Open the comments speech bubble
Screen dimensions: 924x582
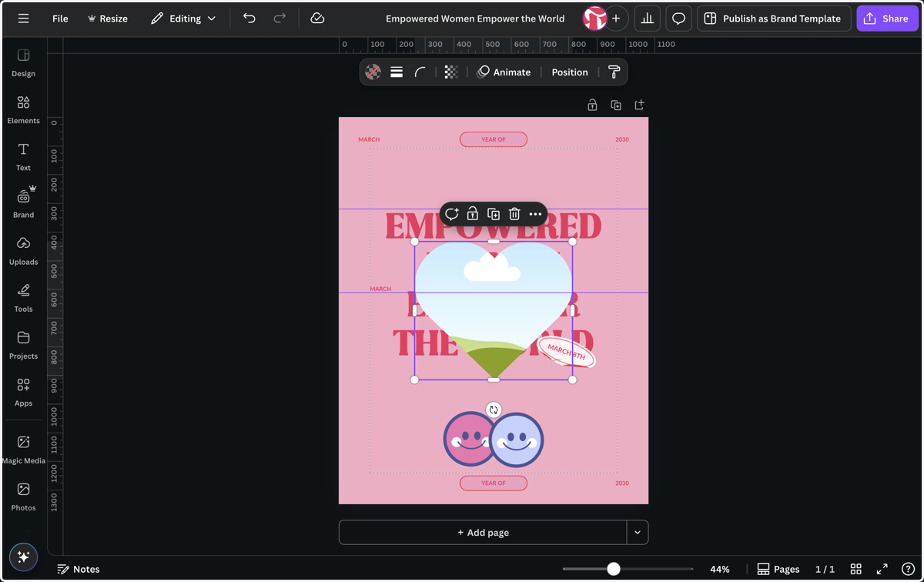(678, 18)
